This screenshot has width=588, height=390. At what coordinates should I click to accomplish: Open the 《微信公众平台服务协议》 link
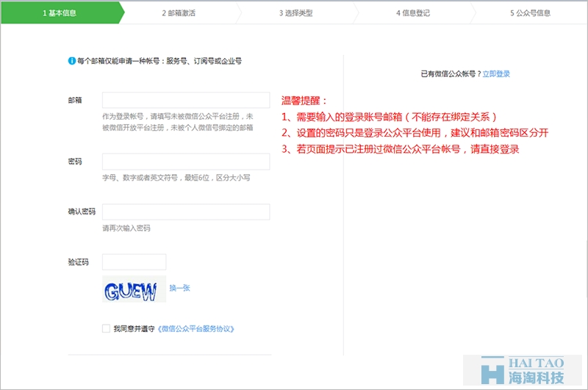click(x=196, y=329)
